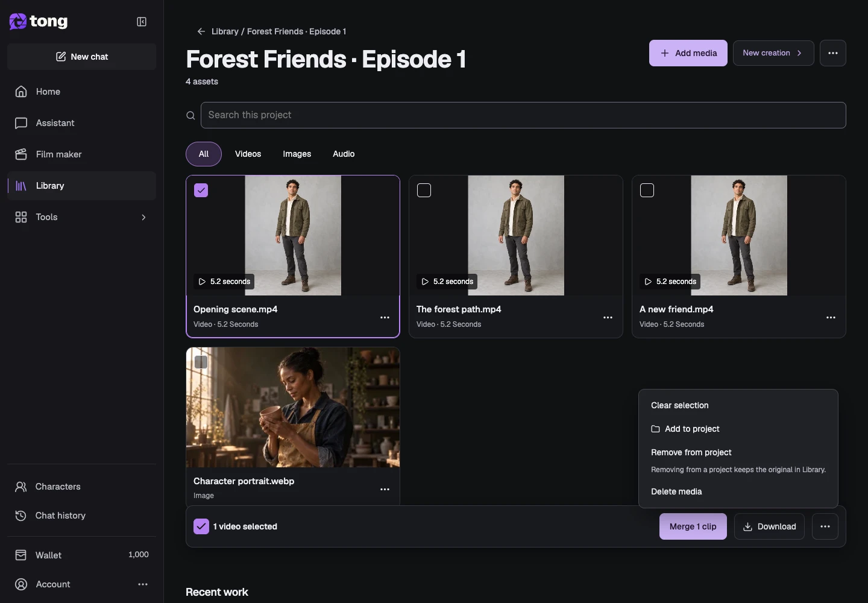
Task: Open the Assistant page
Action: click(81, 123)
